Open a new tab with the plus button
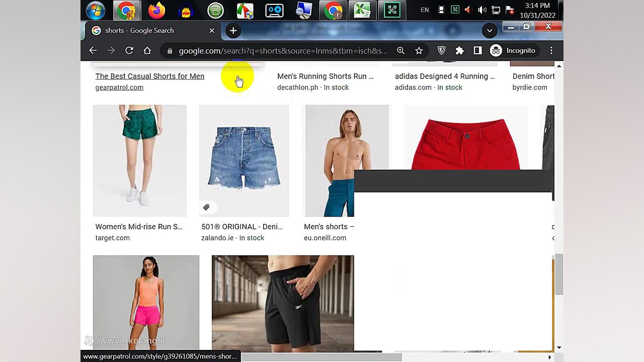Viewport: 644px width, 362px height. click(x=233, y=31)
